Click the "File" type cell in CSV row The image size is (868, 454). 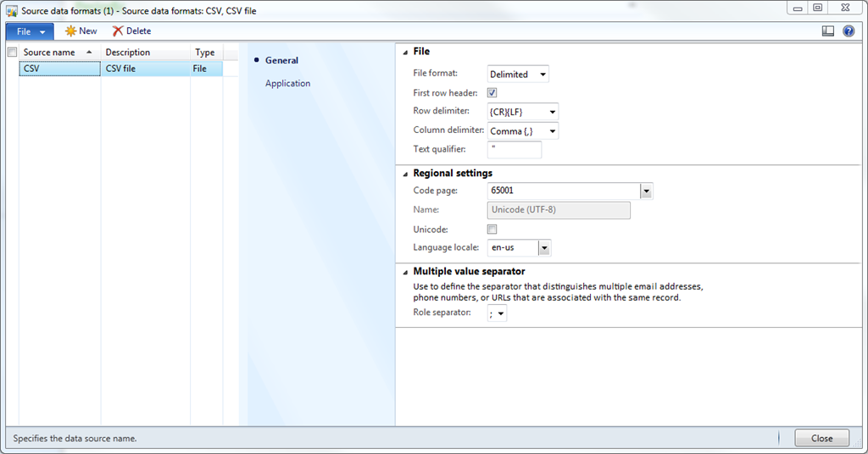(x=207, y=69)
